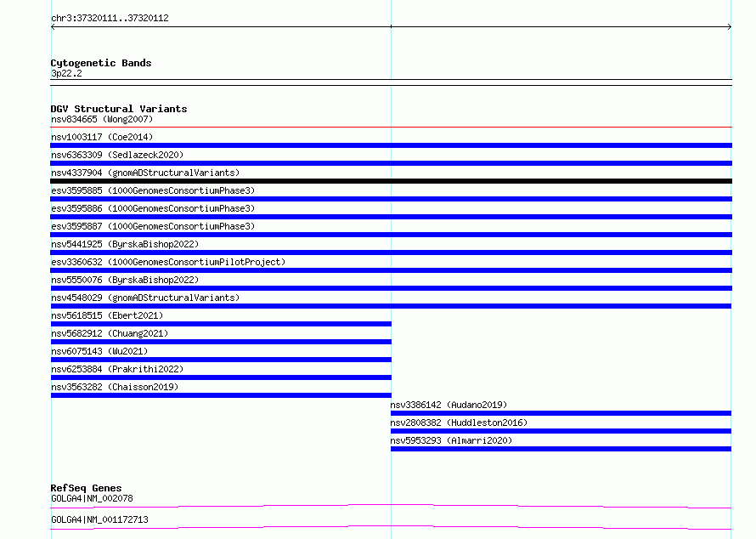Open variant esv3360632 (1000GenomesConsortiumPilotProject)
Viewport: 756px width, 539px height.
click(x=168, y=262)
